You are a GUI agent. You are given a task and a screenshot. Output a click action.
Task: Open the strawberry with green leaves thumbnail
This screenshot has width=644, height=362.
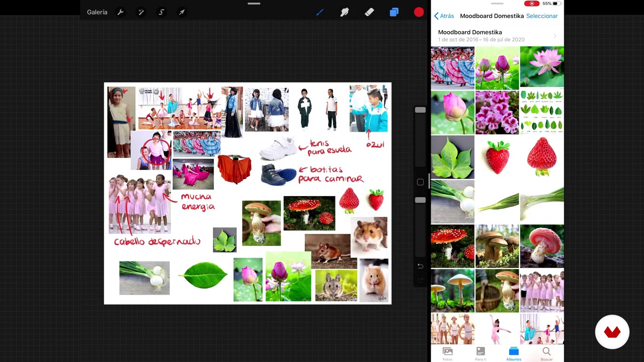497,157
